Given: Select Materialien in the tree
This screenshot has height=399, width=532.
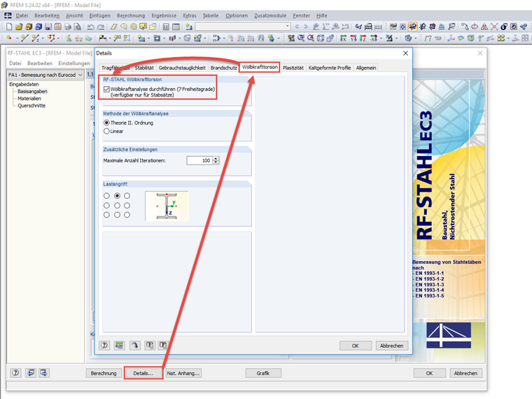Looking at the screenshot, I should pos(29,99).
